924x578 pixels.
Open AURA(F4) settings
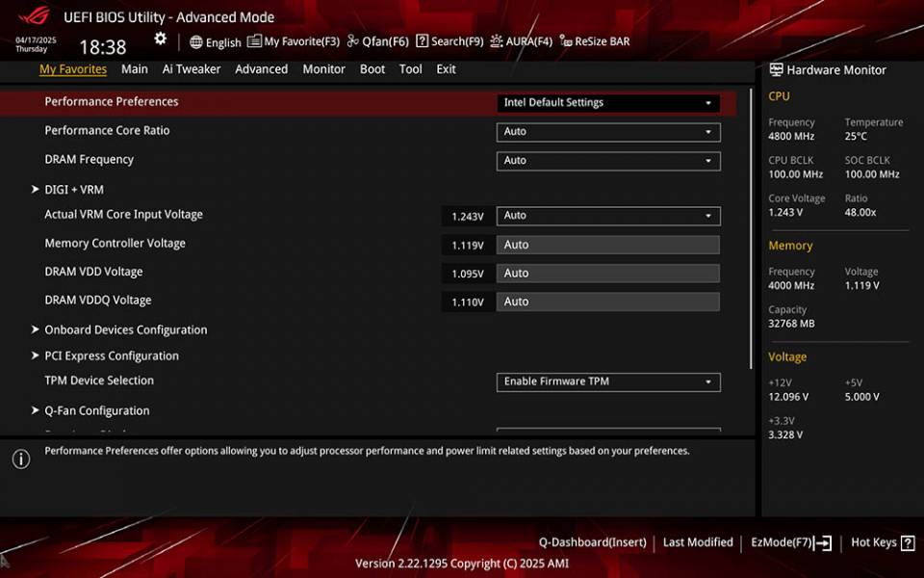(529, 41)
